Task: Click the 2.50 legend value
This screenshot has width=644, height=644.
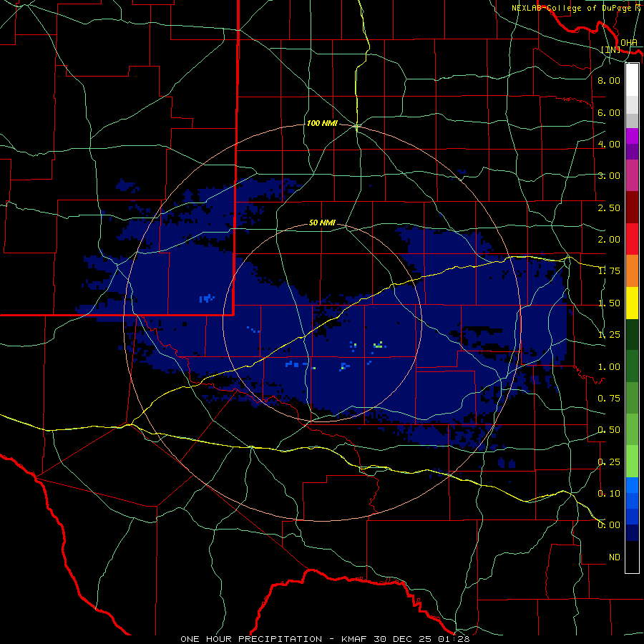Action: pos(609,208)
